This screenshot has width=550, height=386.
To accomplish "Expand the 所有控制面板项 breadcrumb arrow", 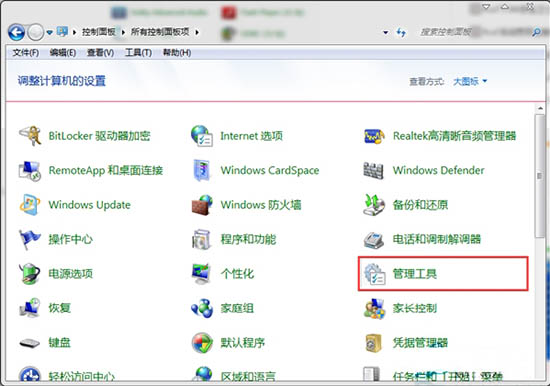I will point(197,32).
